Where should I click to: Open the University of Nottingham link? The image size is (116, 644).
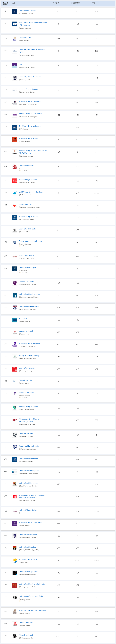click(29, 471)
